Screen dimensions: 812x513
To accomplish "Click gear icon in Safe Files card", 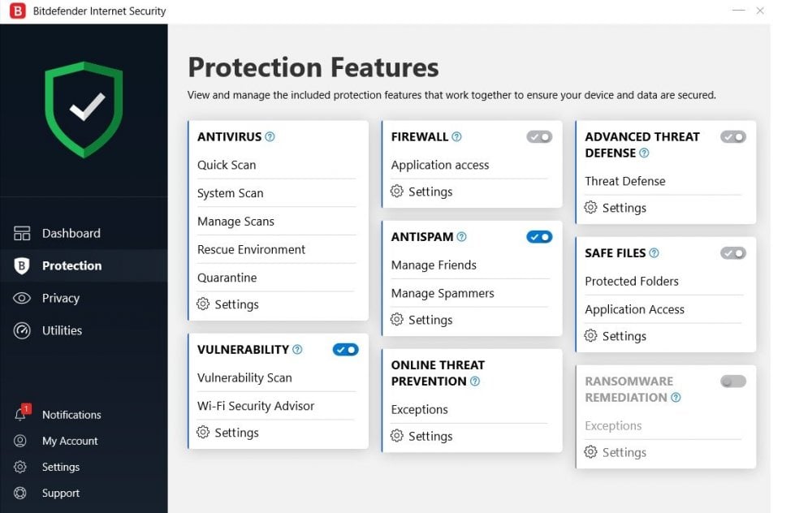I will pos(590,336).
